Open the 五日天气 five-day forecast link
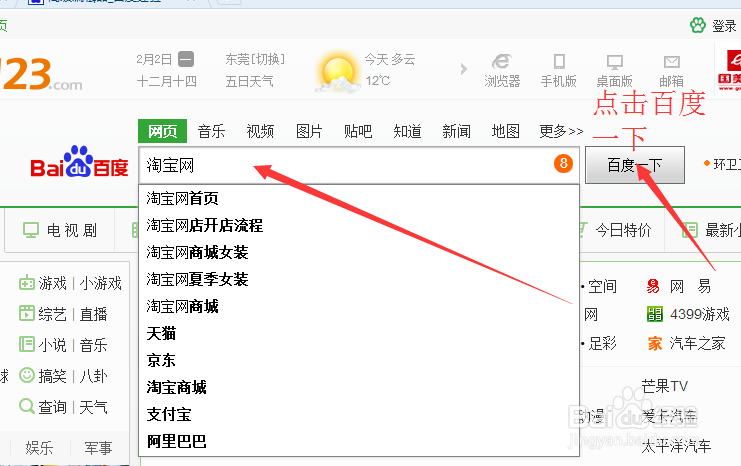The width and height of the screenshot is (741, 466). pos(250,81)
